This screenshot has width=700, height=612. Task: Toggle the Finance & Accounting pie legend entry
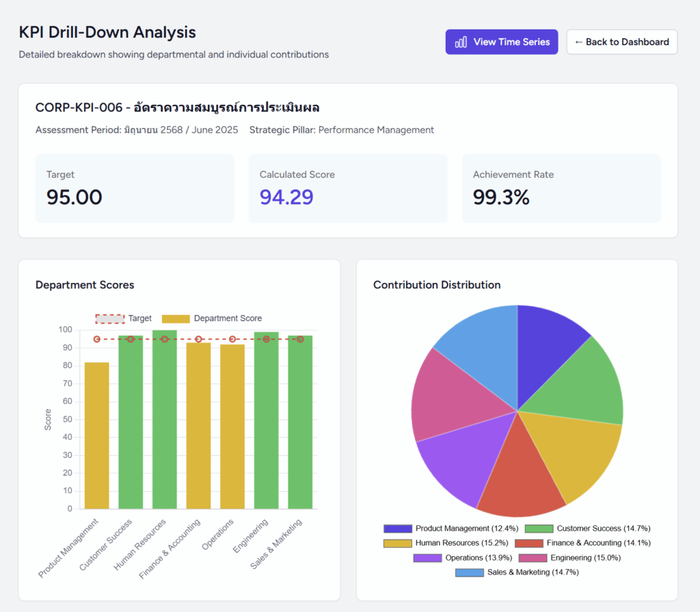coord(582,543)
